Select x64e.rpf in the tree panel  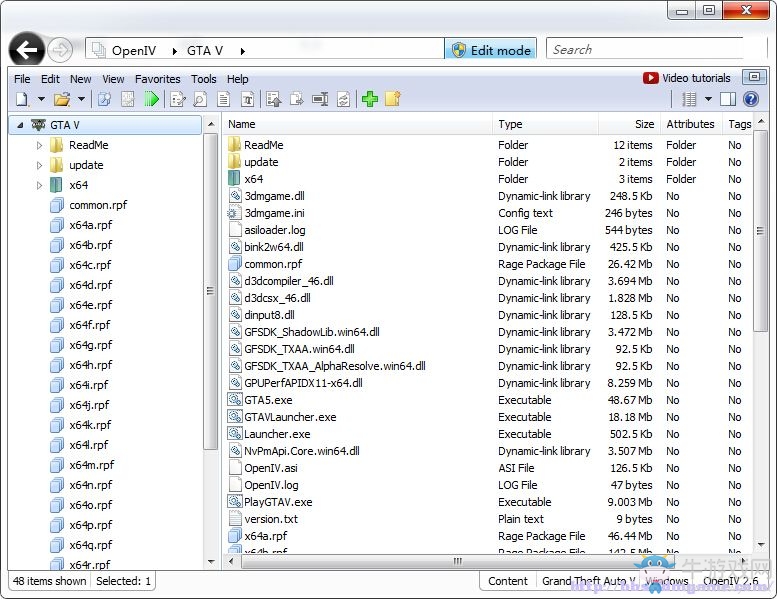tap(90, 305)
